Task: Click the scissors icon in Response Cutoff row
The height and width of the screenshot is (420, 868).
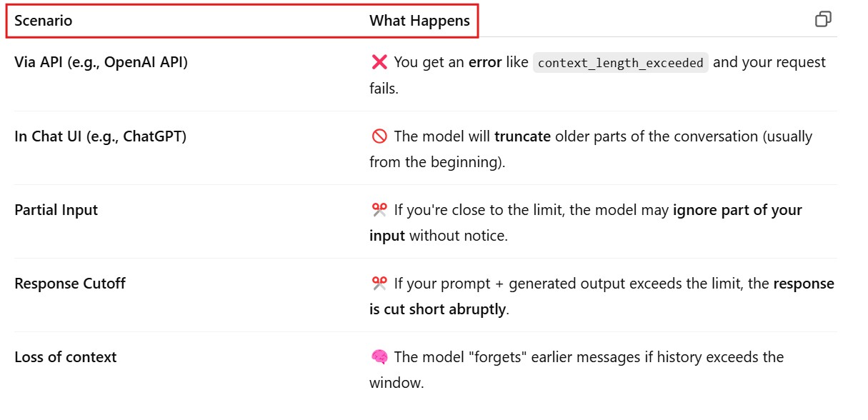Action: tap(379, 284)
